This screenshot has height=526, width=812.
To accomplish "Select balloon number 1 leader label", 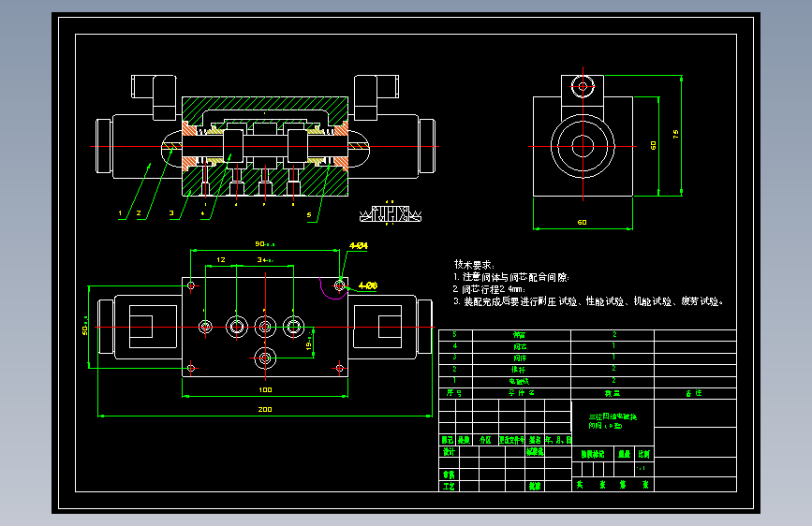I will coord(120,213).
